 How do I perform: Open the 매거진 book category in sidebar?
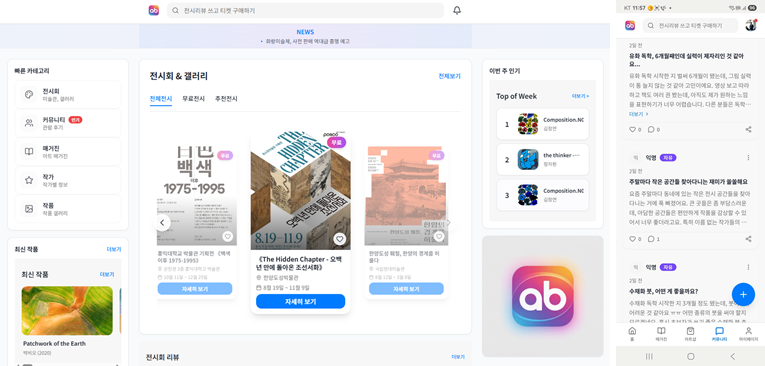coord(68,152)
